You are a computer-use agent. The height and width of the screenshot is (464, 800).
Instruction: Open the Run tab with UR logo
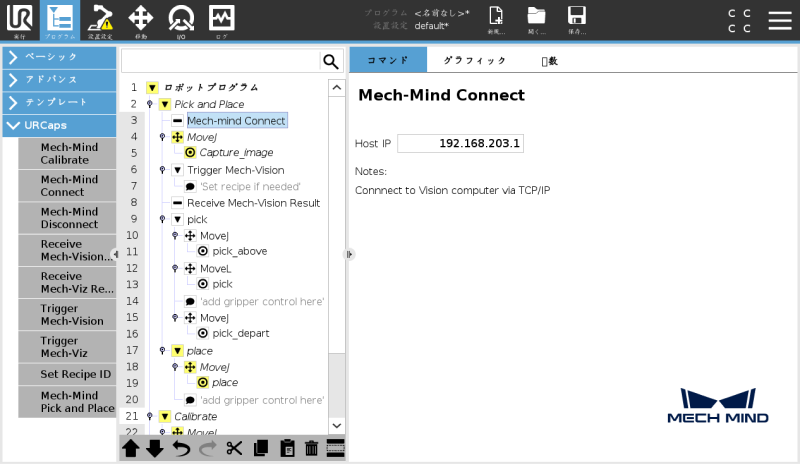(19, 20)
